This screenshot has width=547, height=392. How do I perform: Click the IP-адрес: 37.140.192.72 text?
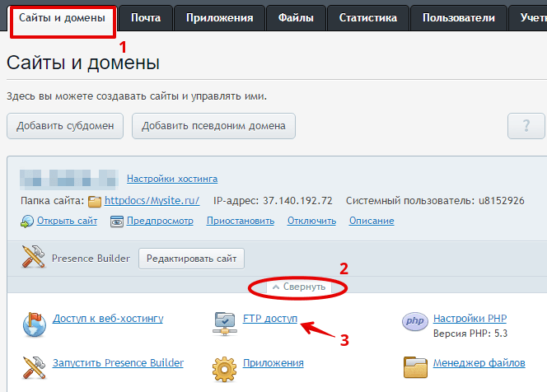click(273, 201)
